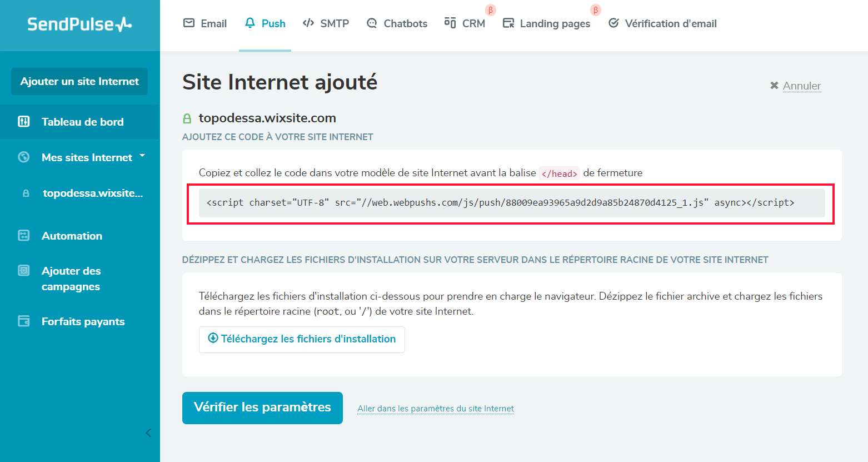Collapse the sidebar with the chevron arrow
The height and width of the screenshot is (462, 868).
pyautogui.click(x=148, y=433)
